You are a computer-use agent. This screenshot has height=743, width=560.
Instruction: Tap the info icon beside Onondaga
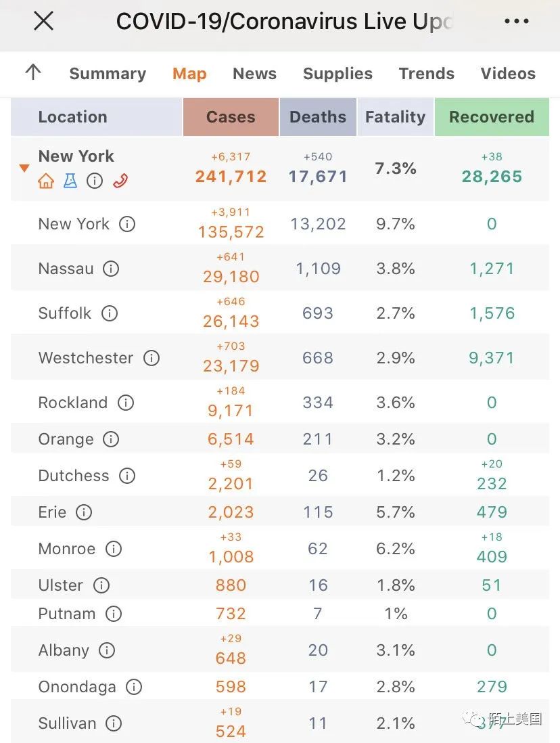click(134, 687)
